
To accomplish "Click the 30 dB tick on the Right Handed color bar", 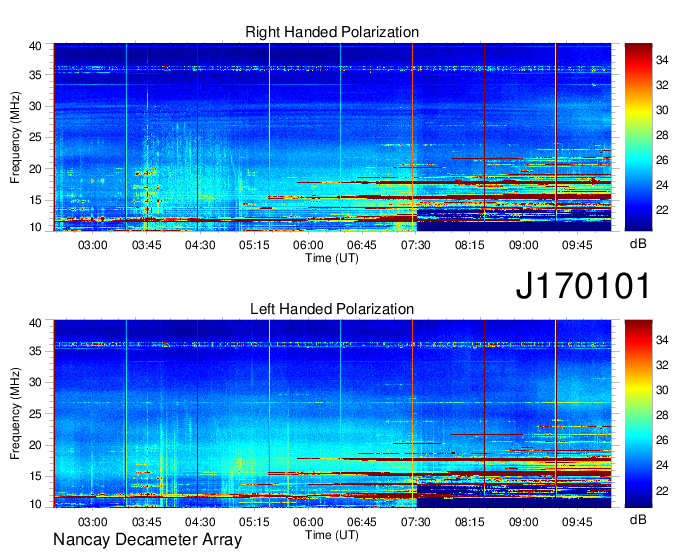I will [662, 110].
